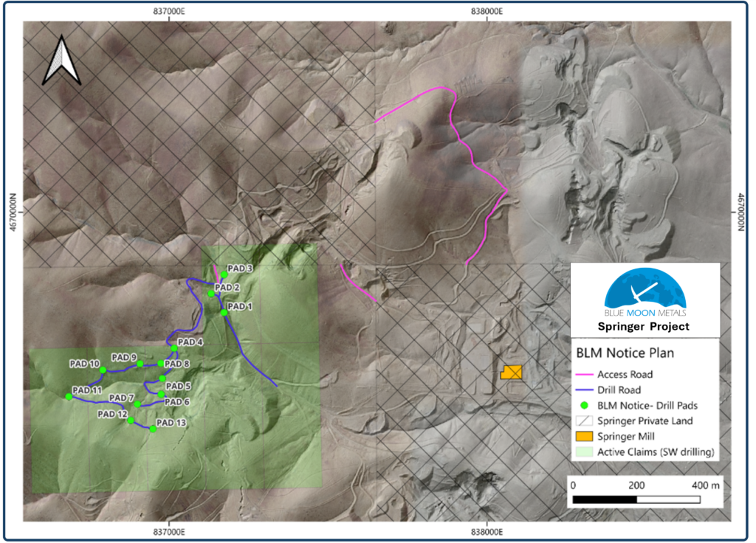This screenshot has height=543, width=756.
Task: Click the green dot at PAD 2
Action: pyautogui.click(x=211, y=294)
